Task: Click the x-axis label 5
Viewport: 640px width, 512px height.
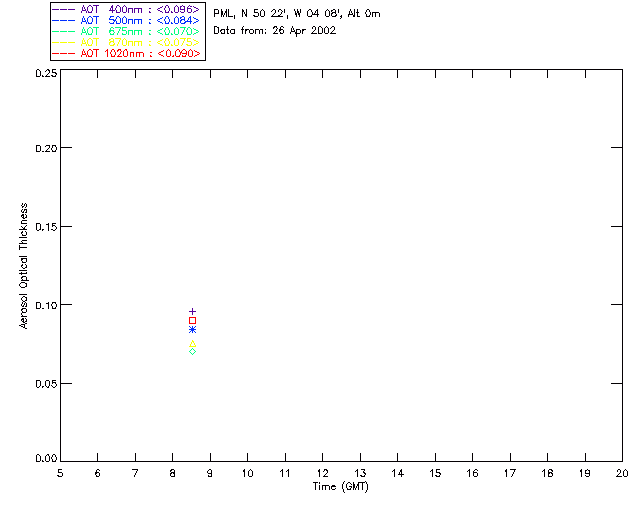Action: coord(60,473)
